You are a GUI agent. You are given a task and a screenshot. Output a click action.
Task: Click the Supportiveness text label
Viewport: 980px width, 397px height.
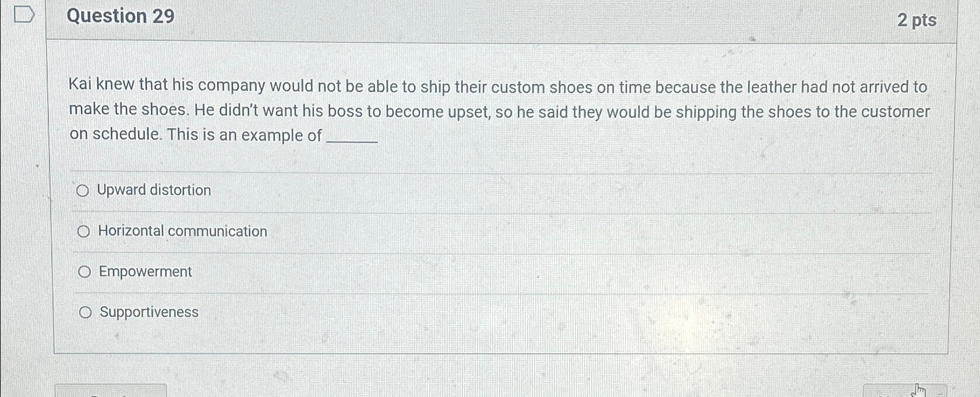(x=148, y=312)
